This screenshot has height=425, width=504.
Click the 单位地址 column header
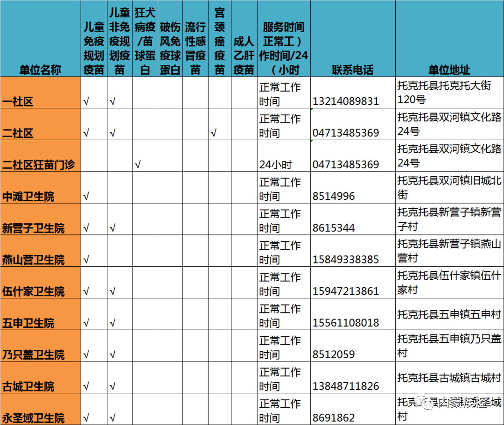[450, 38]
